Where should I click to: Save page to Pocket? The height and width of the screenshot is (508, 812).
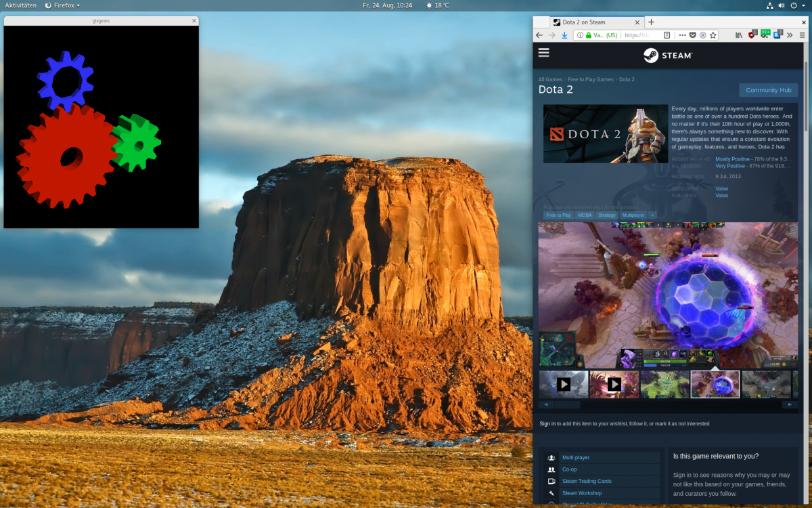[x=692, y=35]
